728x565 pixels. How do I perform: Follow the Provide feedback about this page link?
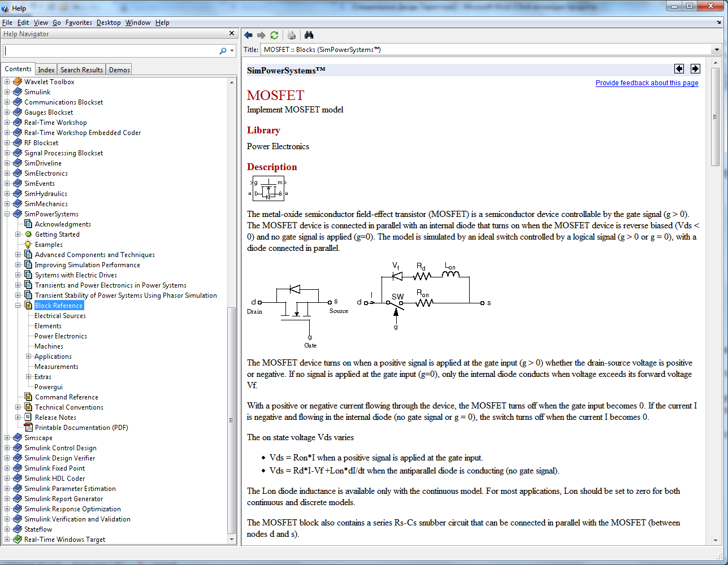pyautogui.click(x=647, y=83)
